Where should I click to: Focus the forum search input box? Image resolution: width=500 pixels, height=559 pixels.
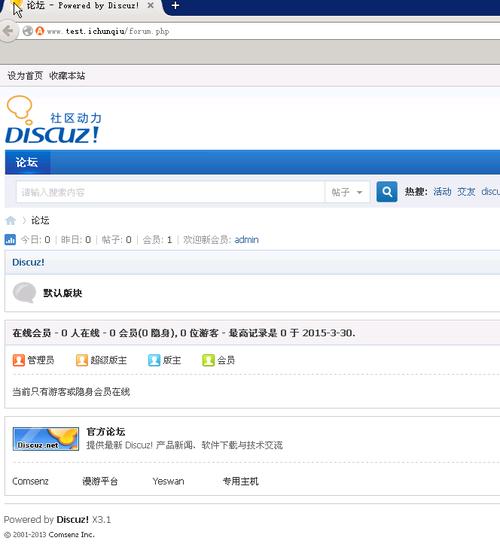(170, 192)
